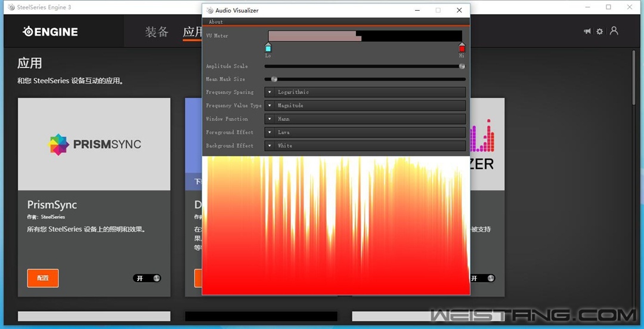Open the About menu in Audio Visualizer
644x329 pixels.
[216, 22]
